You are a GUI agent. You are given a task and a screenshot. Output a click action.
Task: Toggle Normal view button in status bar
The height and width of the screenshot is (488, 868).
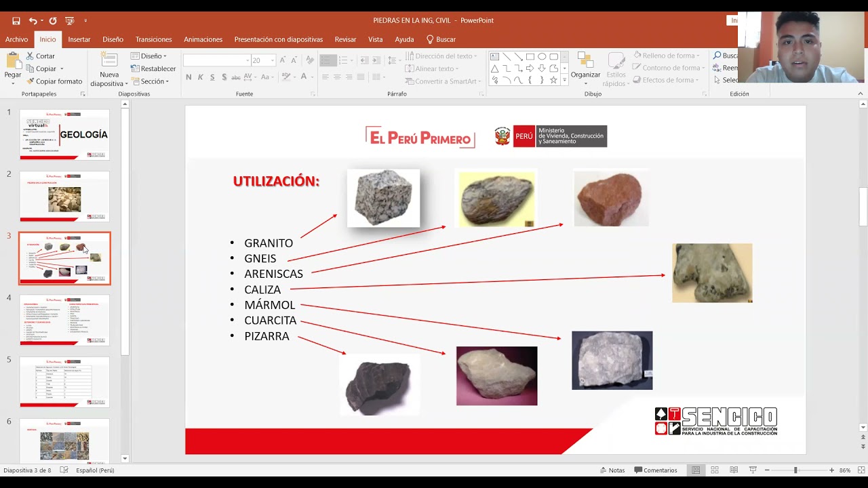(696, 470)
